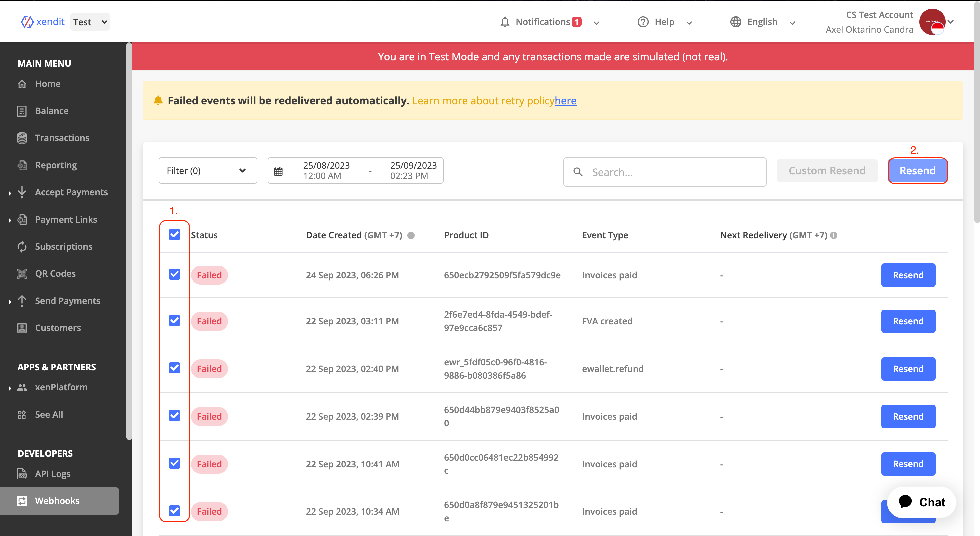The image size is (980, 536).
Task: Open the retry policy here link
Action: click(x=565, y=100)
